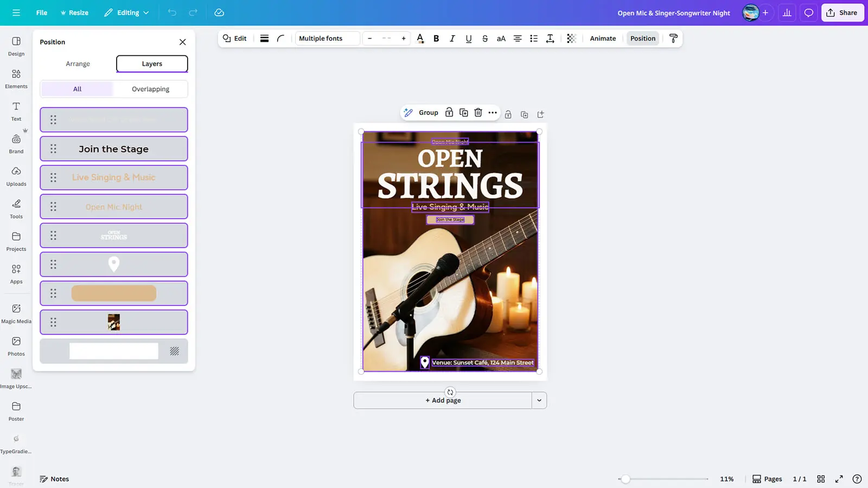Toggle underline on the selected text
Image resolution: width=868 pixels, height=488 pixels.
tap(468, 38)
